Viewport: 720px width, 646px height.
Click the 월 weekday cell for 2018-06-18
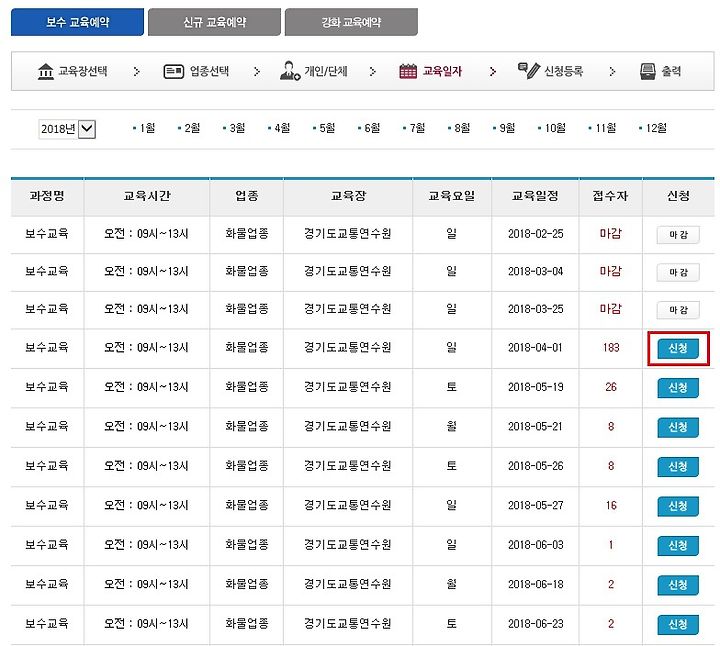pos(452,585)
